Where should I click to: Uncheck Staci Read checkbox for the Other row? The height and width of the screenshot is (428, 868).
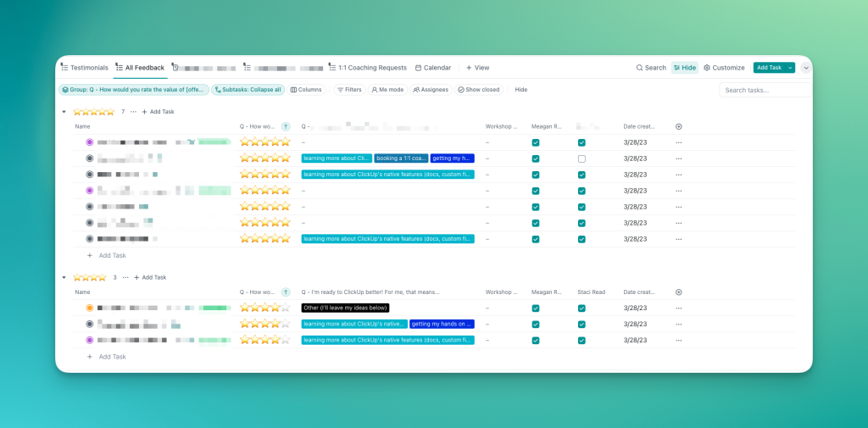[581, 308]
